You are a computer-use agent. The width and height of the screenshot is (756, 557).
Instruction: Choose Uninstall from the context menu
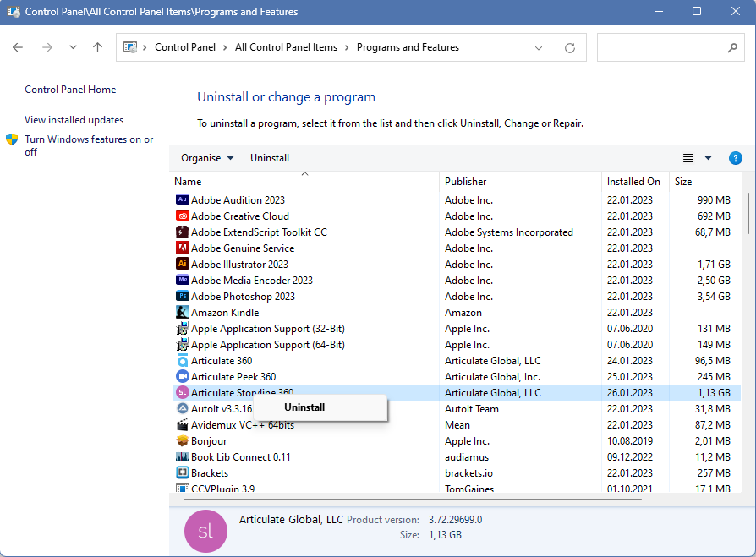pos(304,407)
